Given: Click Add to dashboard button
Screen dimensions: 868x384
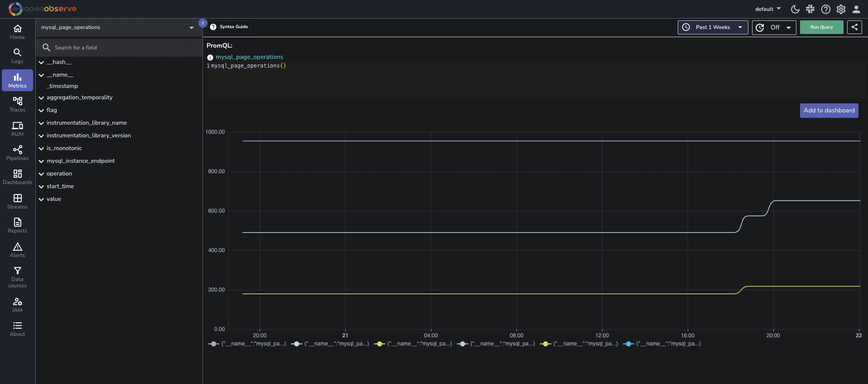Looking at the screenshot, I should pyautogui.click(x=829, y=111).
